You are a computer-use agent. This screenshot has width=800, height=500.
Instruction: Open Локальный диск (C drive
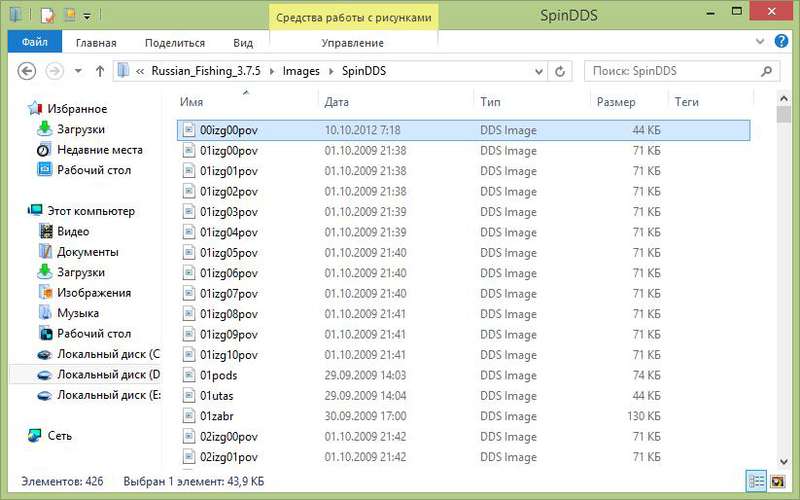[108, 354]
